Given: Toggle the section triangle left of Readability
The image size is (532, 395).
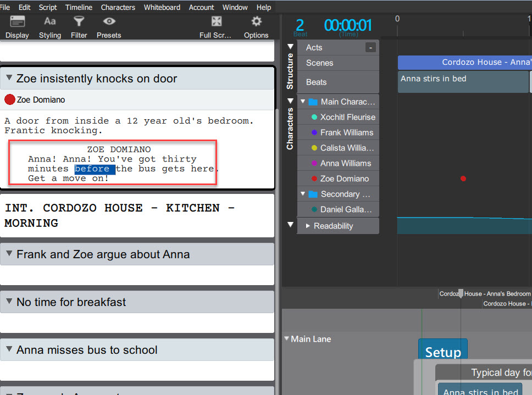Looking at the screenshot, I should [290, 225].
